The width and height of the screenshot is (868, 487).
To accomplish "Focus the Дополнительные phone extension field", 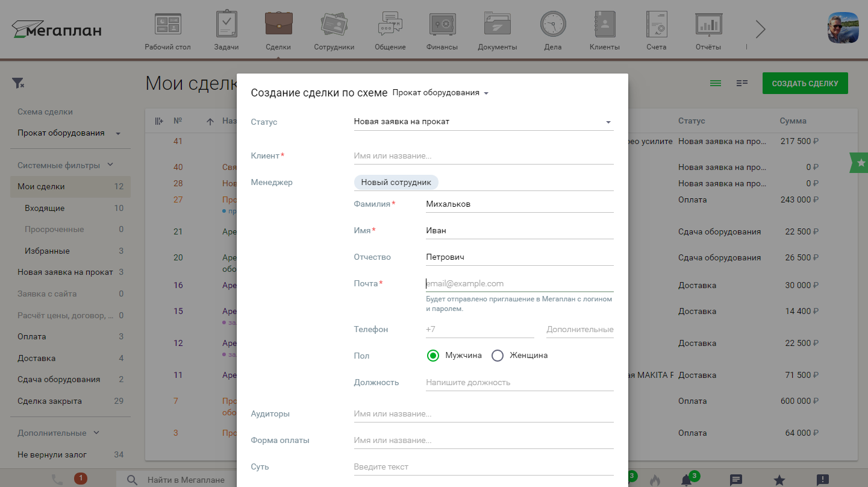I will pyautogui.click(x=580, y=330).
